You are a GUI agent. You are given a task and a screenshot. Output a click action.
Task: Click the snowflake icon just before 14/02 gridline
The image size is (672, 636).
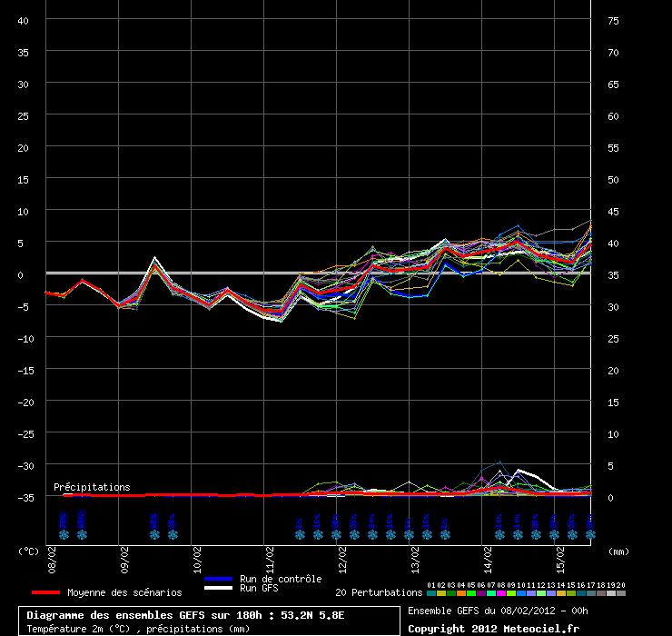445,535
